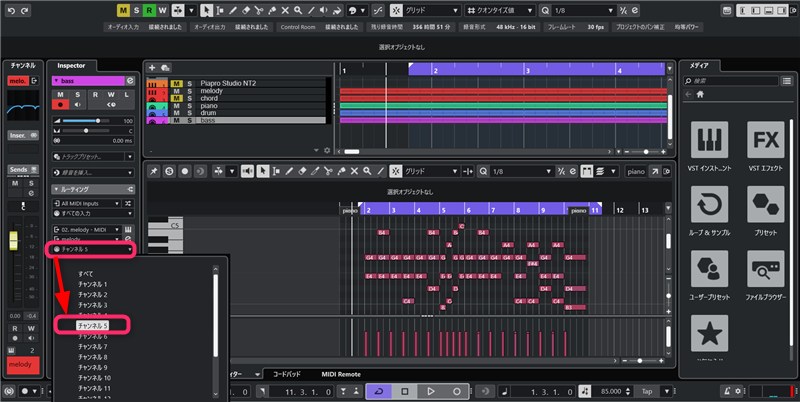Screen dimensions: 800x402
Task: Toggle global Solo S button in top toolbar
Action: pyautogui.click(x=136, y=10)
